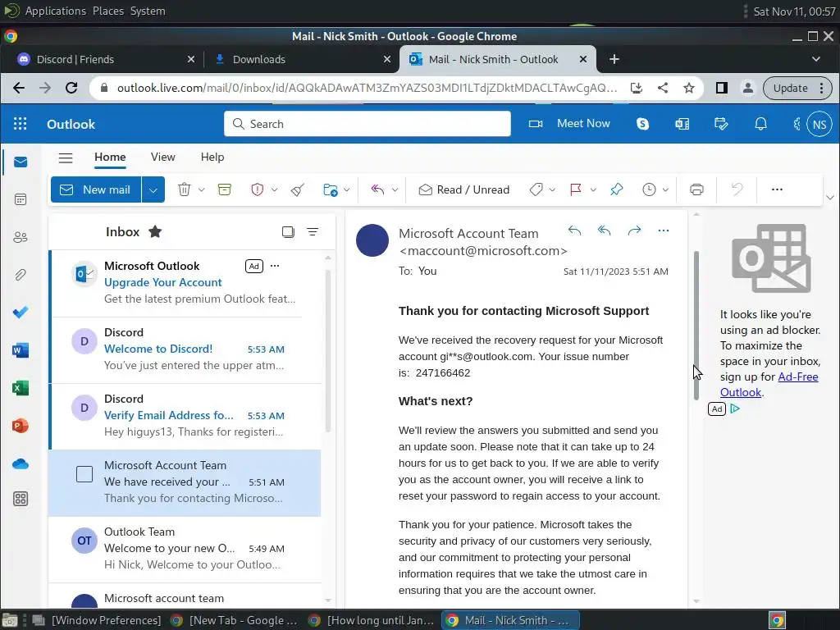Click the New mail button
840x630 pixels.
(x=96, y=189)
